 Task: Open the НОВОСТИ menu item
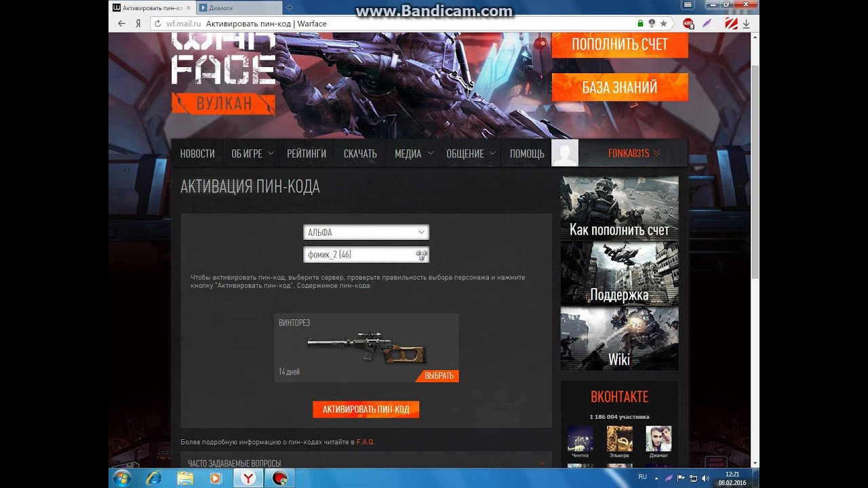point(197,154)
